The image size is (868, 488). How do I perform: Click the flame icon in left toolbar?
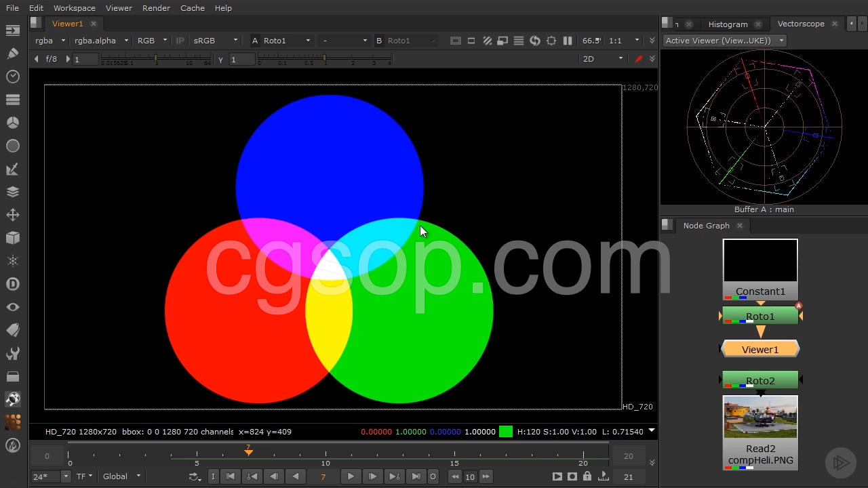(13, 445)
